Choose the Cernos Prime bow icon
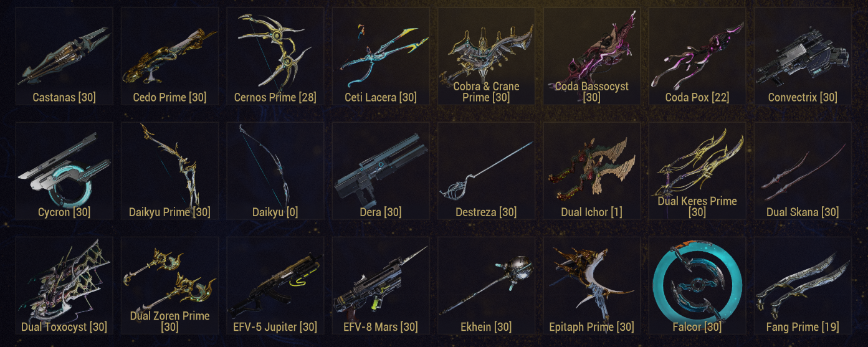 tap(275, 56)
